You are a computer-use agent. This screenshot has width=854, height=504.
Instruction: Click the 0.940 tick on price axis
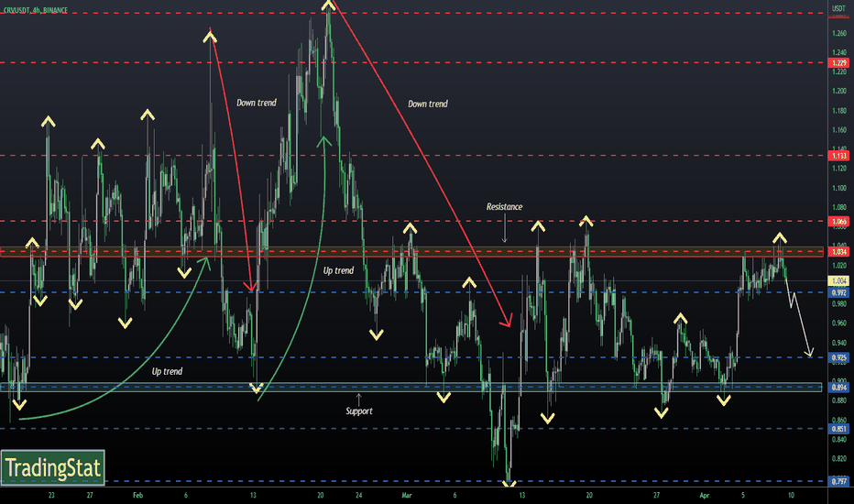click(x=838, y=343)
